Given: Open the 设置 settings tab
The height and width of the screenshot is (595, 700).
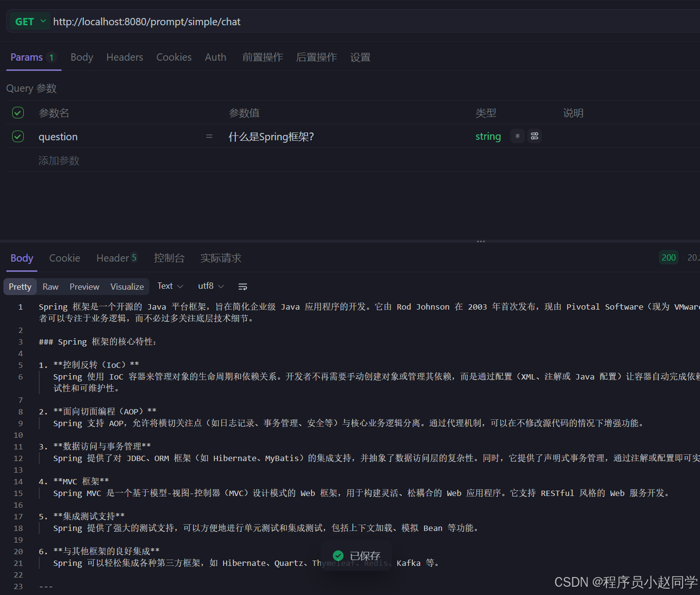Looking at the screenshot, I should click(x=360, y=57).
